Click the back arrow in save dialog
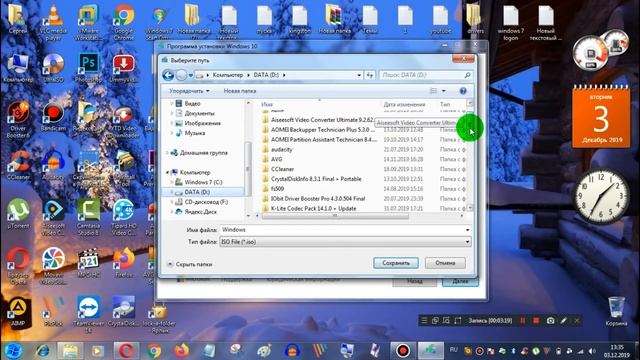This screenshot has width=640, height=360. pyautogui.click(x=168, y=75)
